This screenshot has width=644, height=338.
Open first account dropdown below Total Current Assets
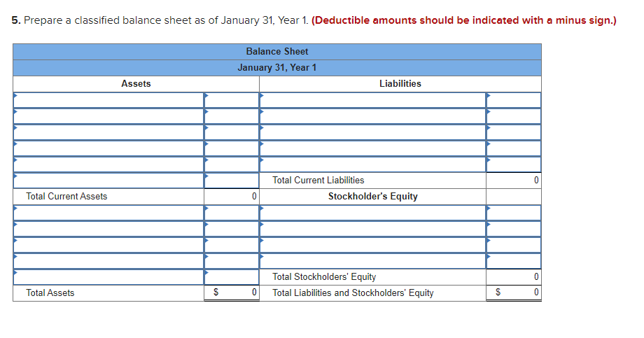tap(108, 213)
